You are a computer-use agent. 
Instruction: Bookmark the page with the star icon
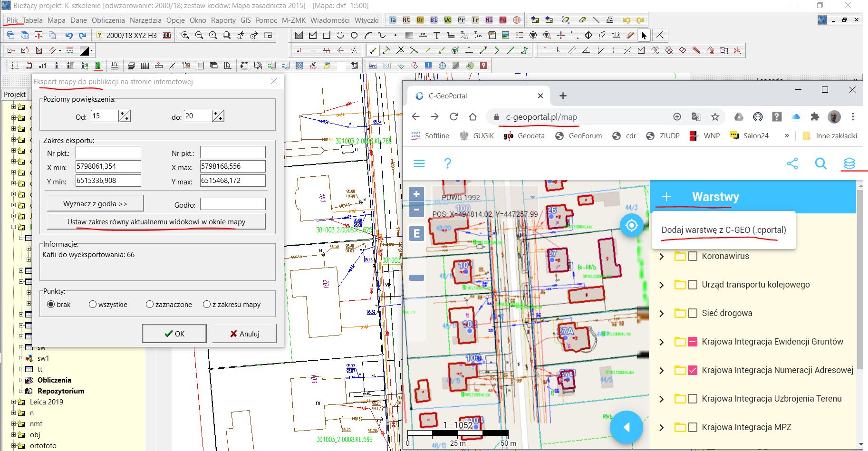[715, 117]
